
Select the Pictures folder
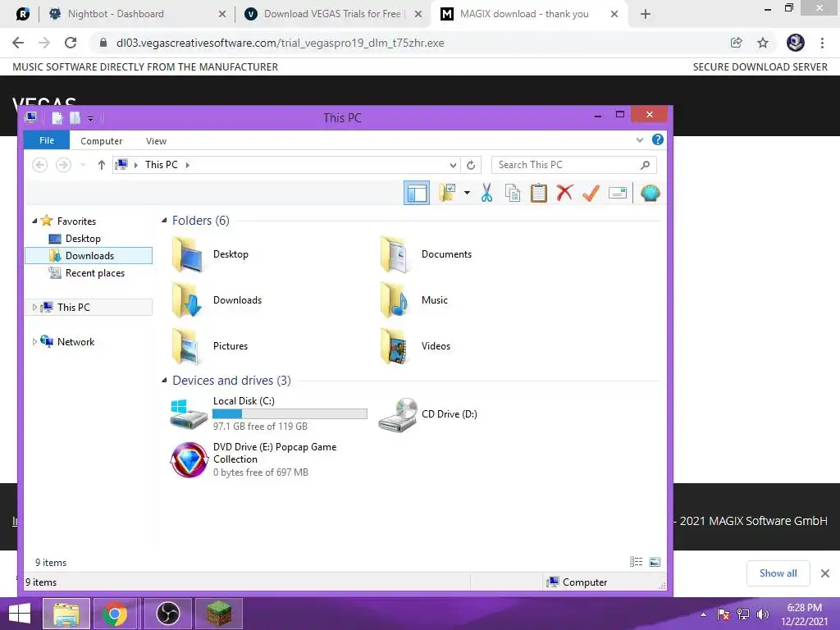point(210,345)
